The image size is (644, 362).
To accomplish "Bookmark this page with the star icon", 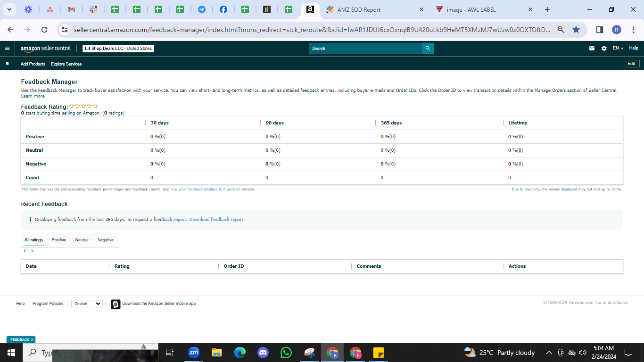I will point(576,30).
